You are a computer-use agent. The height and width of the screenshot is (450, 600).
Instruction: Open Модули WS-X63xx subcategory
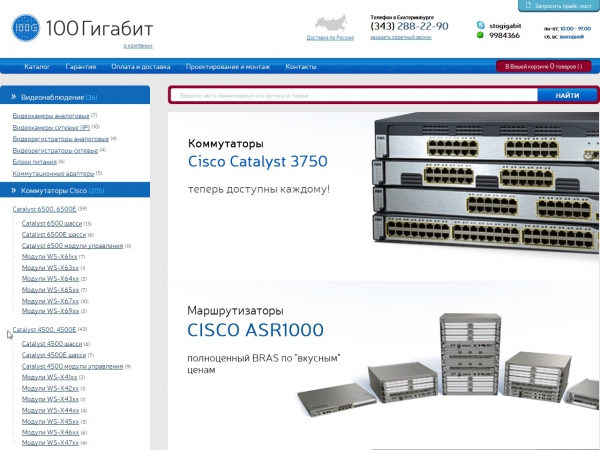click(50, 267)
